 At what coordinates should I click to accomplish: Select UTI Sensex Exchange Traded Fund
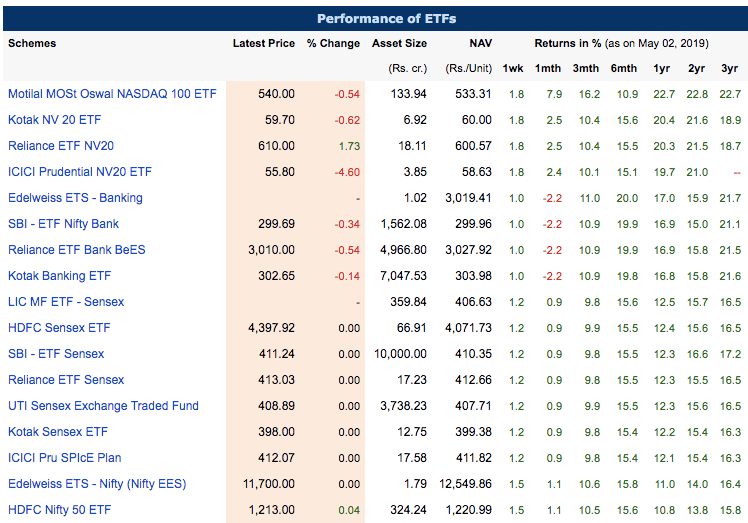pyautogui.click(x=103, y=406)
